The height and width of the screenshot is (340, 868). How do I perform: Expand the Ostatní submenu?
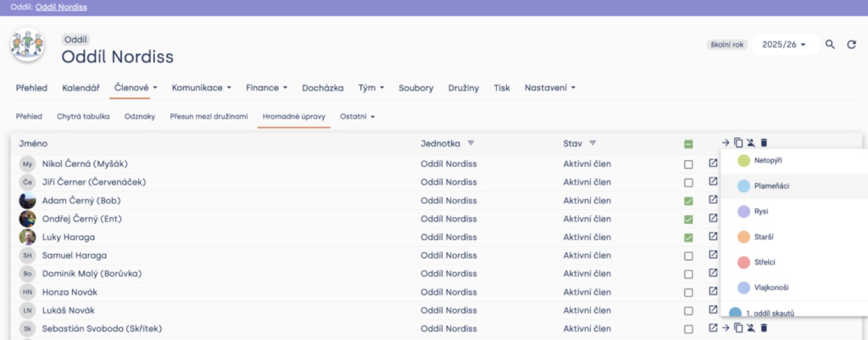[x=358, y=117]
